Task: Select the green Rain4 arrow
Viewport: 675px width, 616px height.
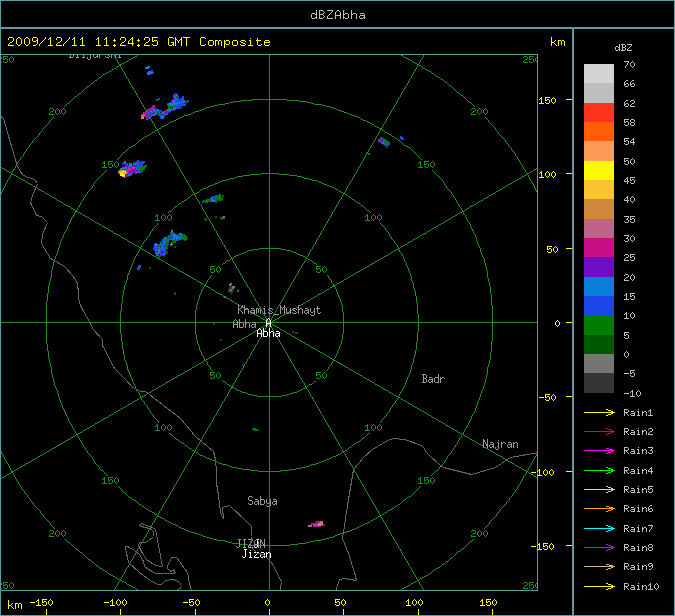Action: pyautogui.click(x=599, y=471)
